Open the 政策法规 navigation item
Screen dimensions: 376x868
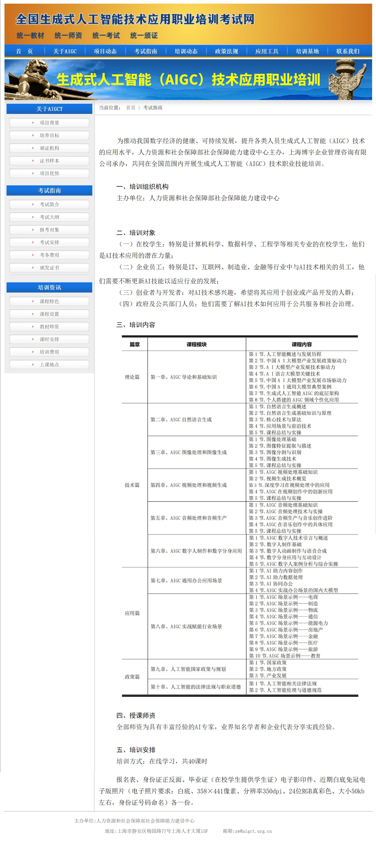227,51
